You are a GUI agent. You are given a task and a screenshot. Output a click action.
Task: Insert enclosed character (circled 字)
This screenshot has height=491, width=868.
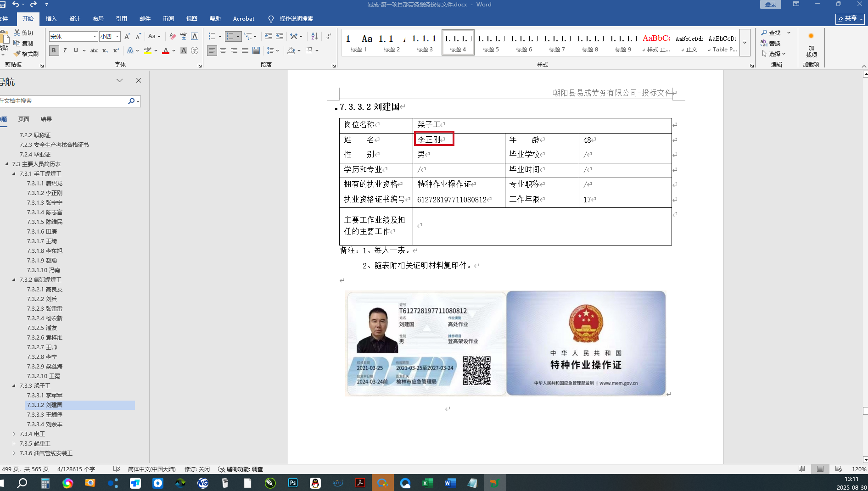(x=195, y=50)
